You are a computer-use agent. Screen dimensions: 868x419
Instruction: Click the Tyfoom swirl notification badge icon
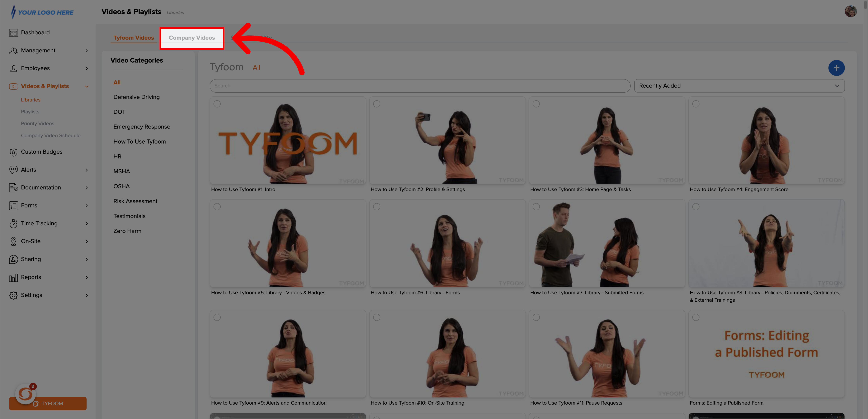[25, 393]
